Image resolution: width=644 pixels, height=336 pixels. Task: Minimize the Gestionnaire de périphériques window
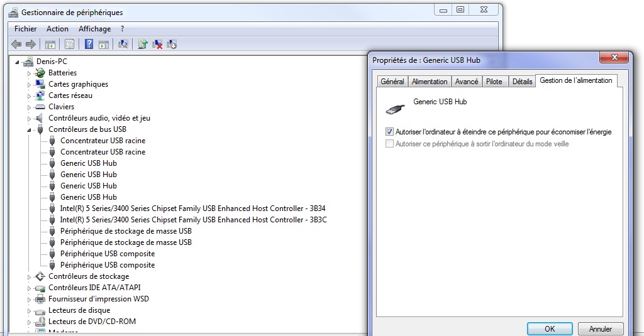tap(443, 10)
